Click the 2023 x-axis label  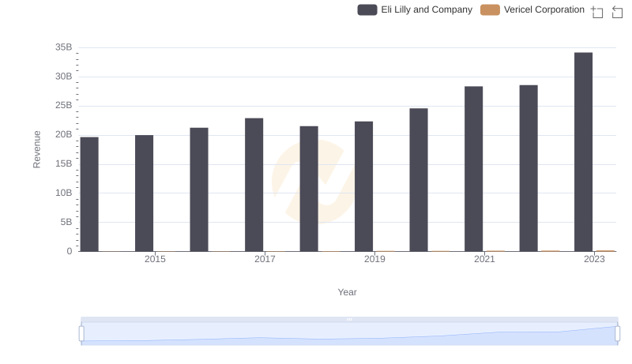pos(594,259)
